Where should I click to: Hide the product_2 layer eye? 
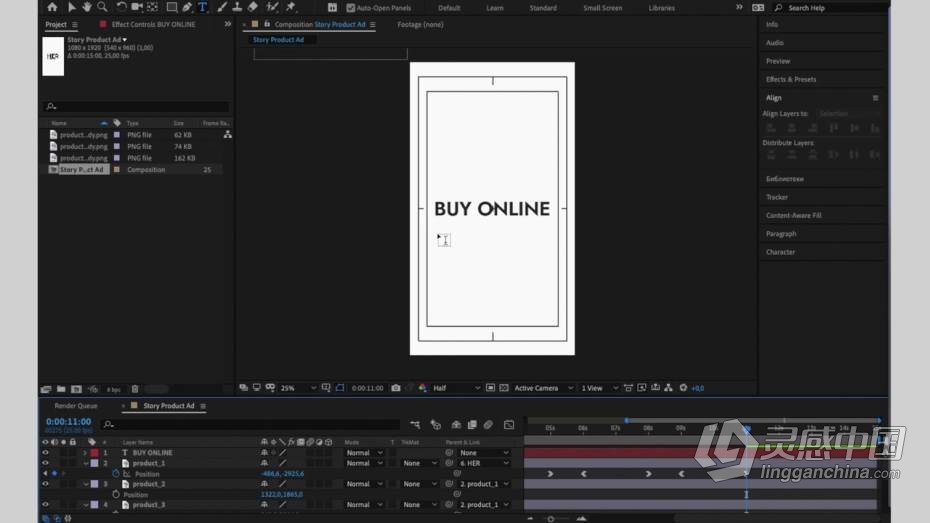coord(45,484)
